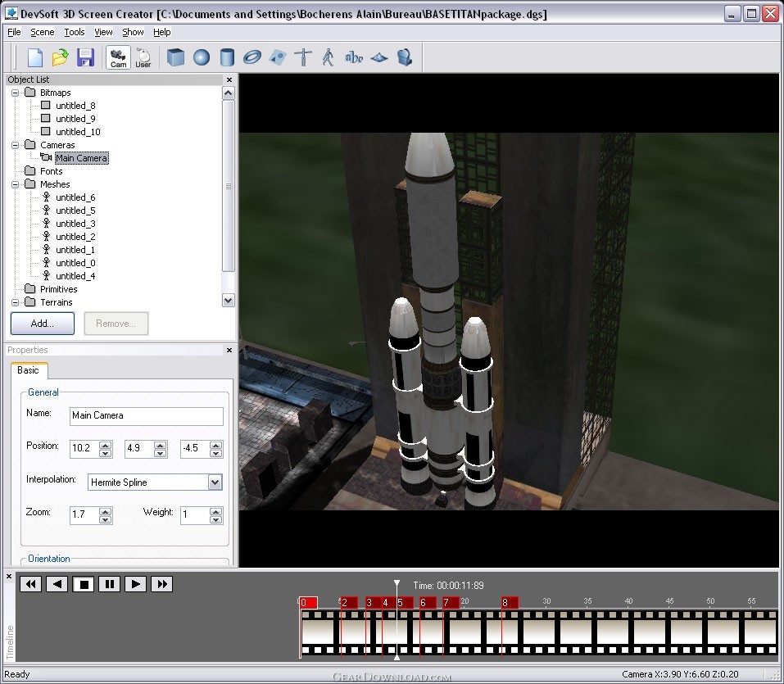Click the last toolbar 3D object icon
The width and height of the screenshot is (784, 684).
405,57
